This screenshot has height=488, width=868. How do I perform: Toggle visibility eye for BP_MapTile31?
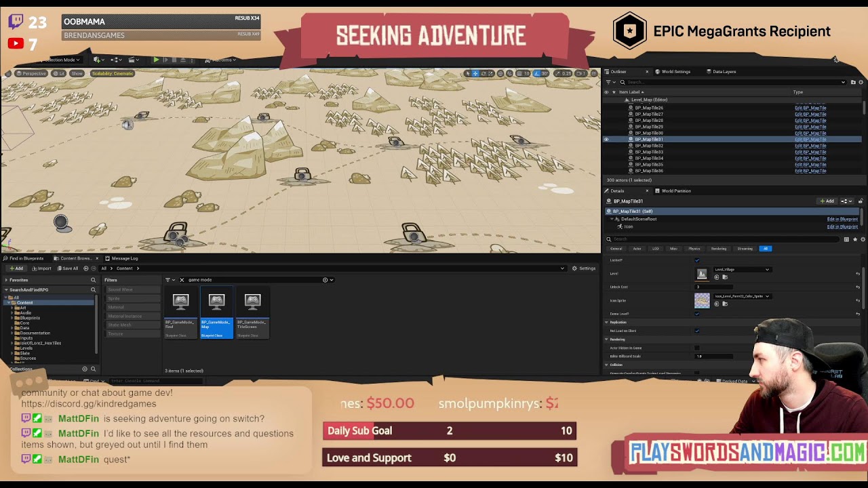(x=606, y=140)
